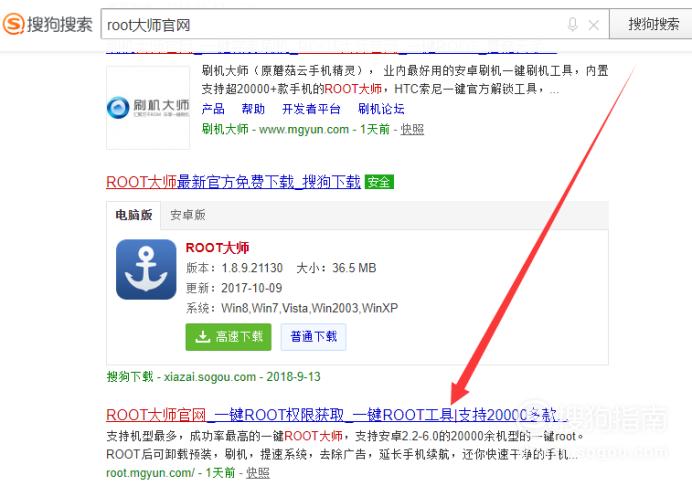Click the microphone voice search icon
Screen dimensions: 692x486
point(572,24)
